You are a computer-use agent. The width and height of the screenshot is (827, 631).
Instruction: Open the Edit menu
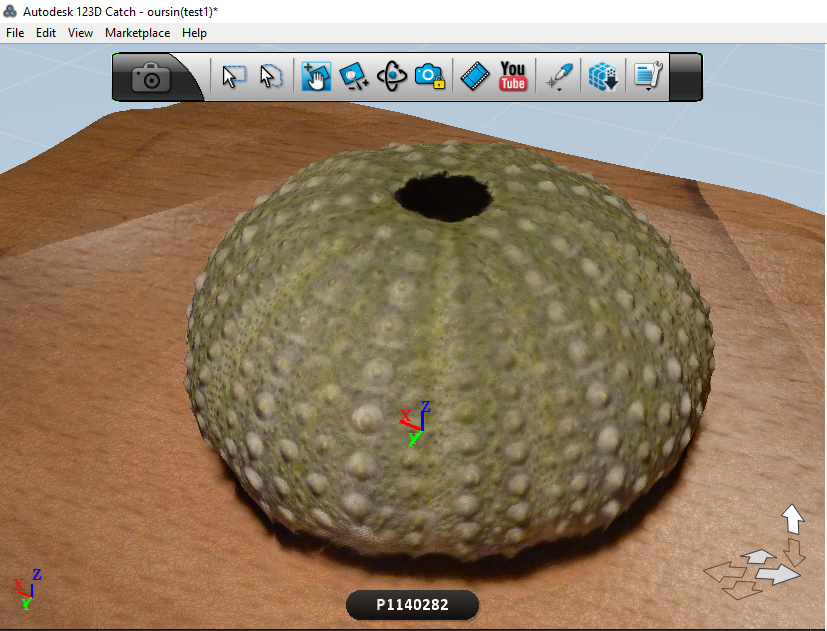coord(46,33)
